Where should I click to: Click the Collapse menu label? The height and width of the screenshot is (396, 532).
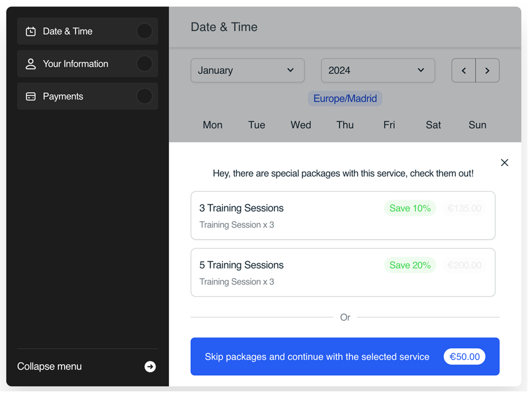click(x=50, y=366)
